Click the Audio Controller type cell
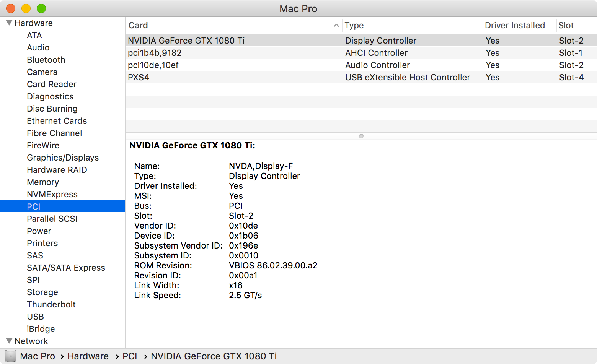The image size is (597, 364). point(377,65)
